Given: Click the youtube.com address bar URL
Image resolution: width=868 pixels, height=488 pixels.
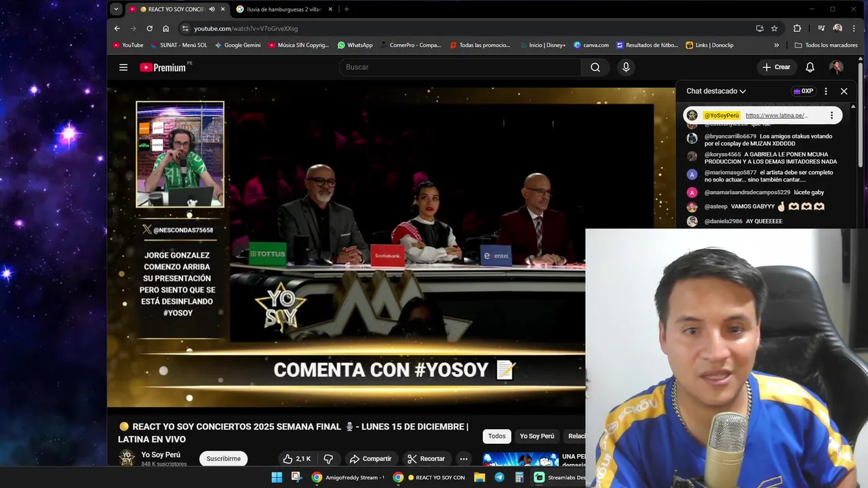Looking at the screenshot, I should (x=245, y=28).
